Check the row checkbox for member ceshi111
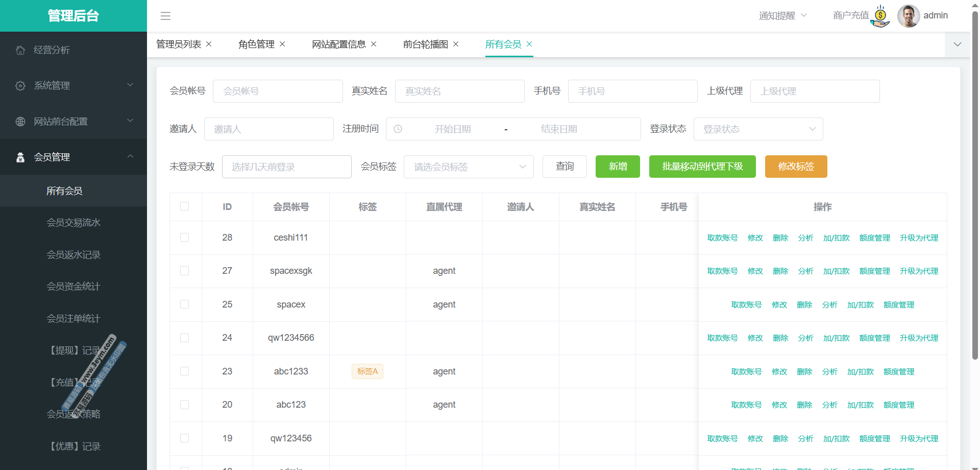Screen dimensions: 980x470 [185, 238]
